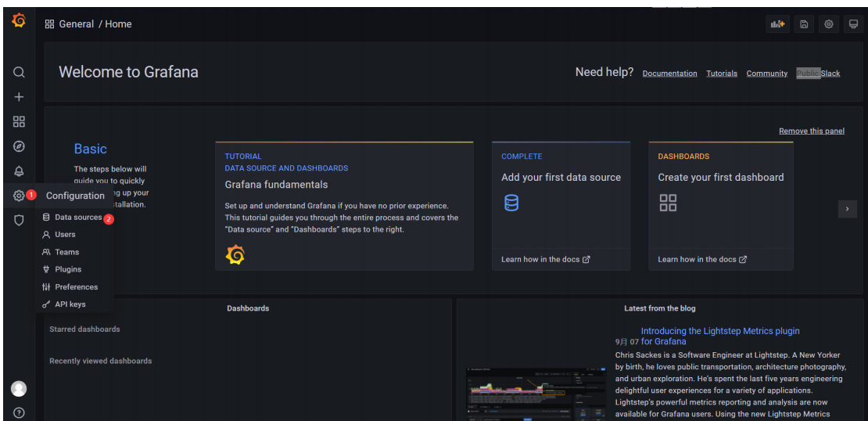This screenshot has height=421, width=868.
Task: Open the Explore compass icon in the sidebar
Action: [19, 146]
